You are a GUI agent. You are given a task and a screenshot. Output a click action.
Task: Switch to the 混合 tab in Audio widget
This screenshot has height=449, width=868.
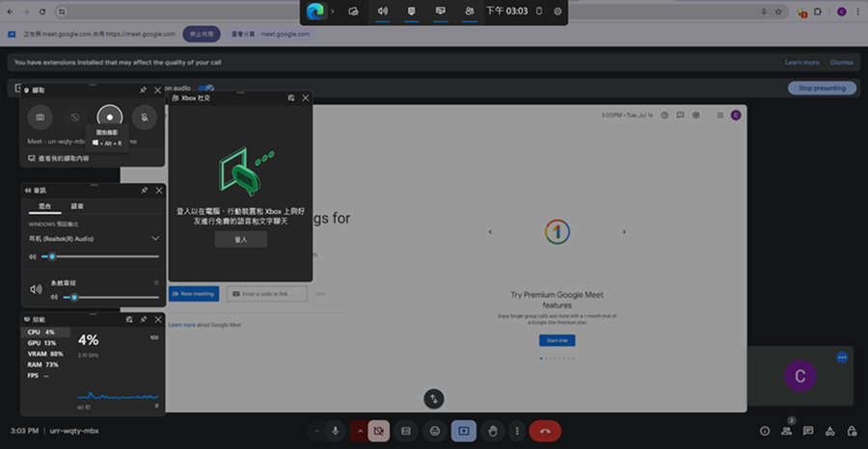[44, 206]
